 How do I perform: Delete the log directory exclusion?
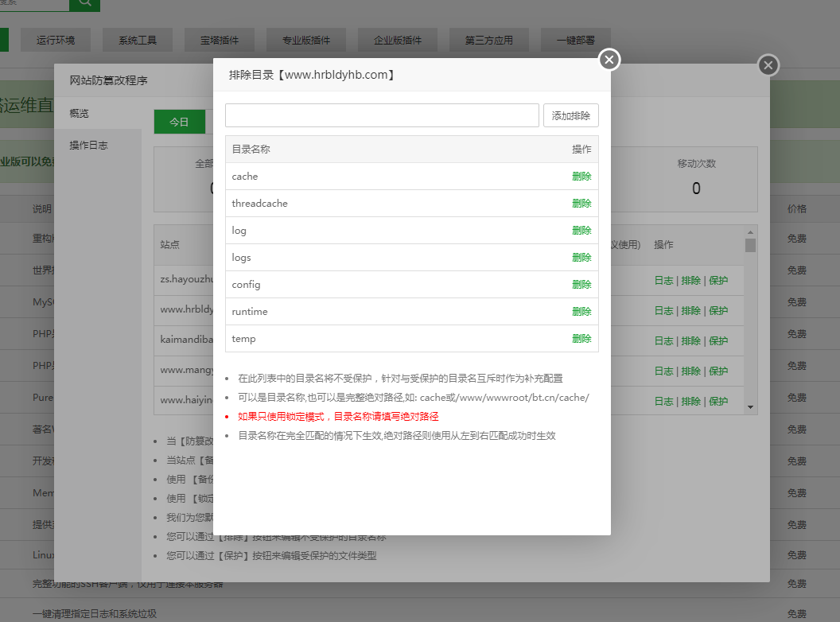(x=581, y=231)
